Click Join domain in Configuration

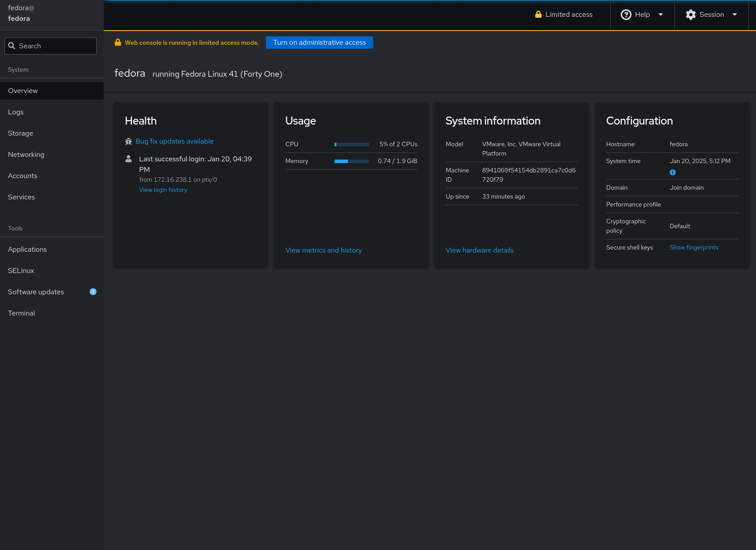[x=686, y=188]
